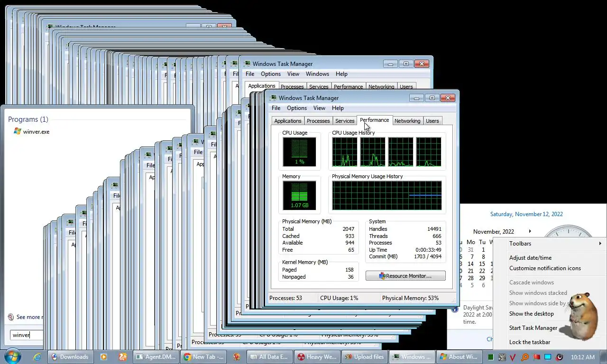Switch to Networking tab in front Task Manager
Image resolution: width=607 pixels, height=364 pixels.
407,121
